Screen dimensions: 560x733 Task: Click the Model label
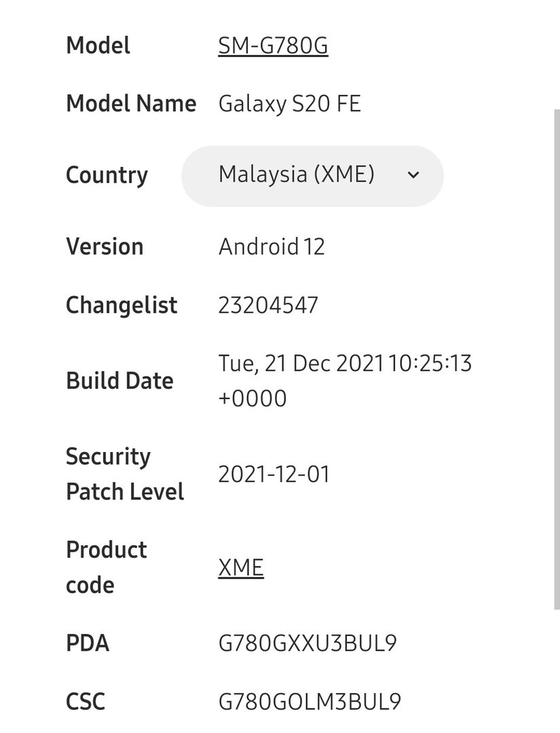[98, 45]
